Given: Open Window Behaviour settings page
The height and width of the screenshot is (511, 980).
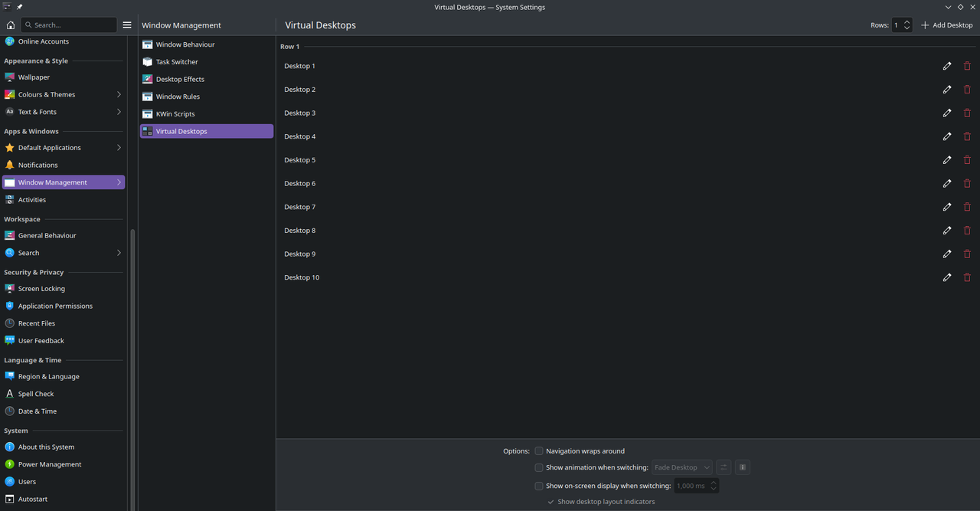Looking at the screenshot, I should click(206, 44).
